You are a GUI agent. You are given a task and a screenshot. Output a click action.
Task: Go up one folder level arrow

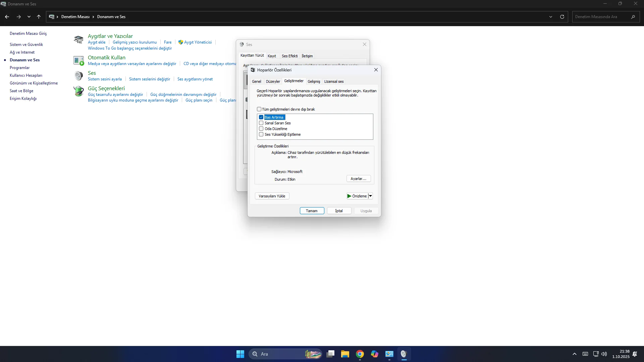39,17
